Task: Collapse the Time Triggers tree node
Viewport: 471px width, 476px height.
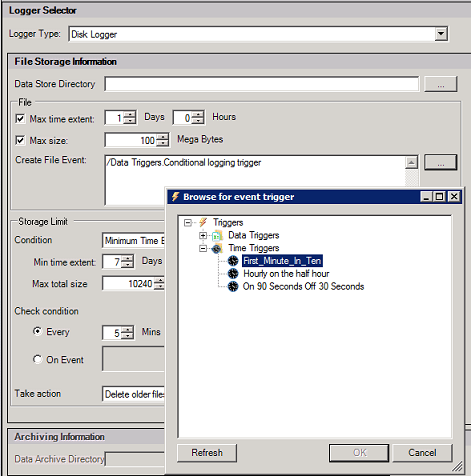Action: click(x=203, y=248)
